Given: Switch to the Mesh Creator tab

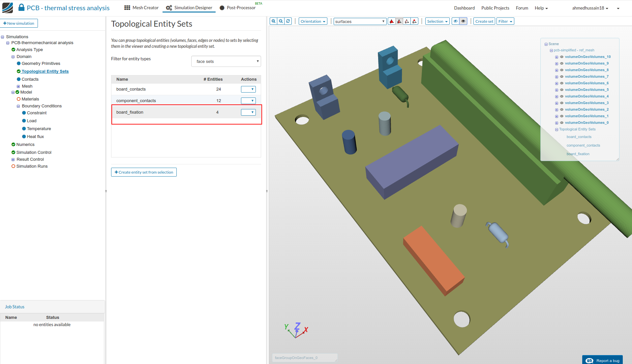Looking at the screenshot, I should click(141, 8).
